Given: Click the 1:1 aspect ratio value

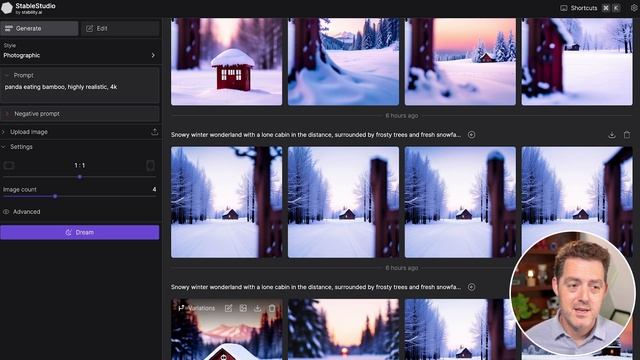Looking at the screenshot, I should [80, 165].
